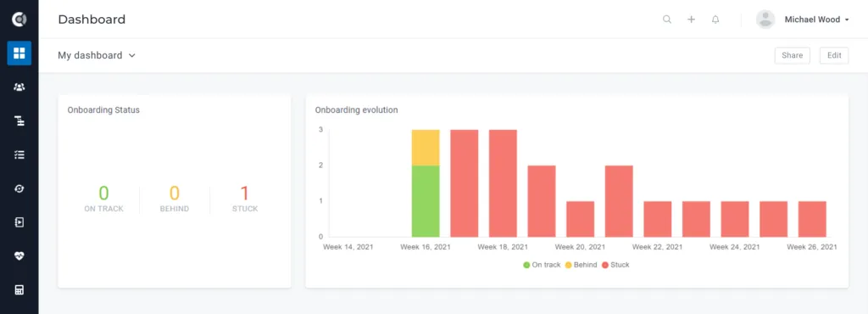Click the Dashboard page heading
Image resolution: width=868 pixels, height=314 pixels.
click(x=92, y=20)
